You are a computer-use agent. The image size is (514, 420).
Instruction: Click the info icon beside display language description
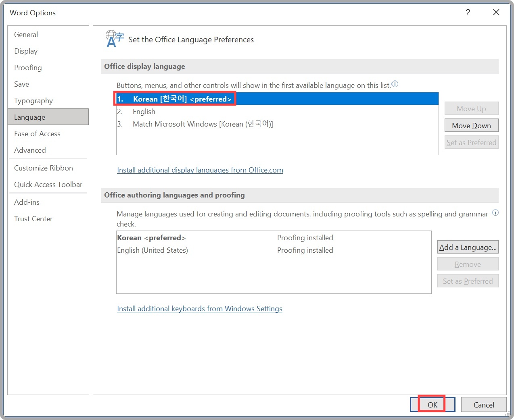coord(395,84)
